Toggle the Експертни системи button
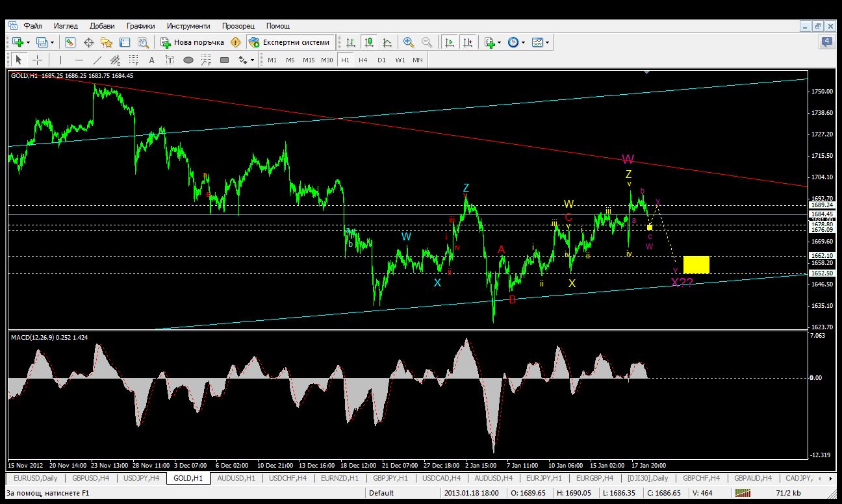 tap(289, 42)
